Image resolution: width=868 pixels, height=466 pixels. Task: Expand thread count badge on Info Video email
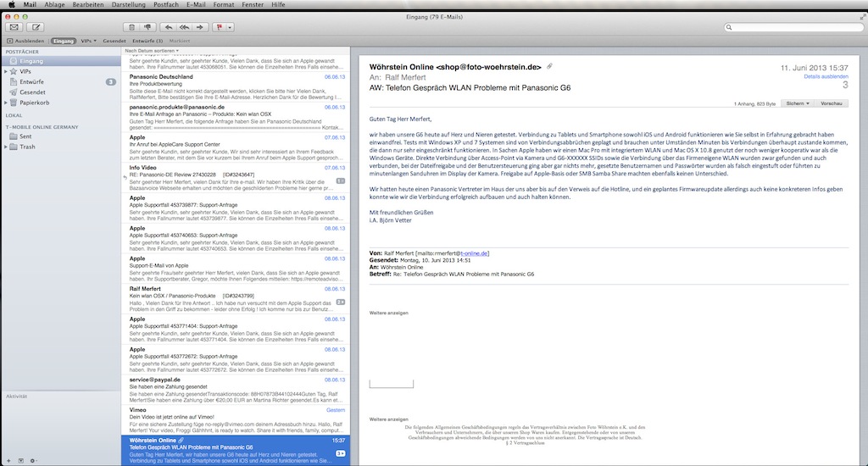341,181
